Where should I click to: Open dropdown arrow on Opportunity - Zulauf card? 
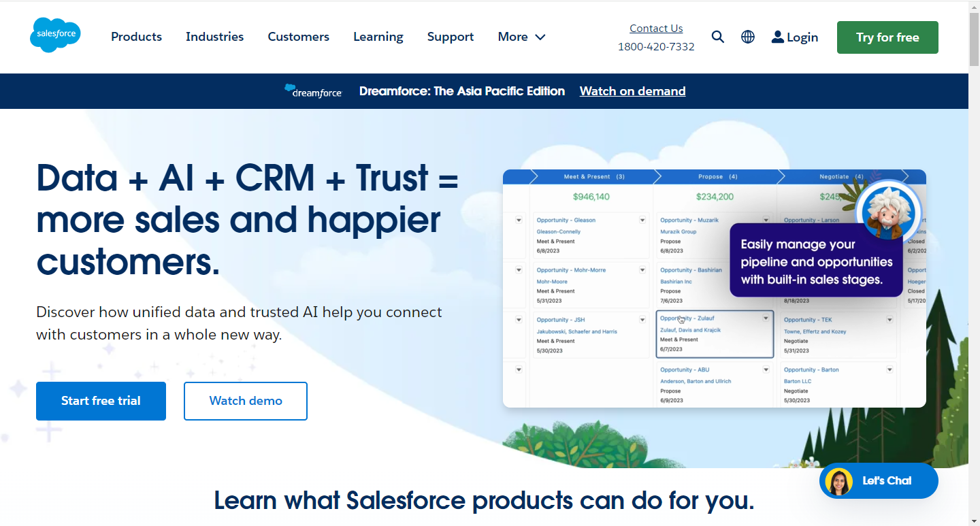766,318
